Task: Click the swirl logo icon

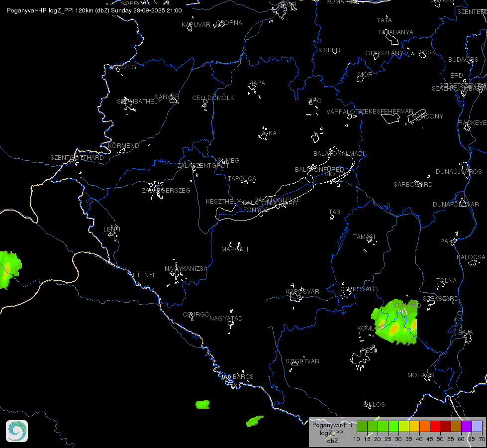Action: (x=17, y=431)
